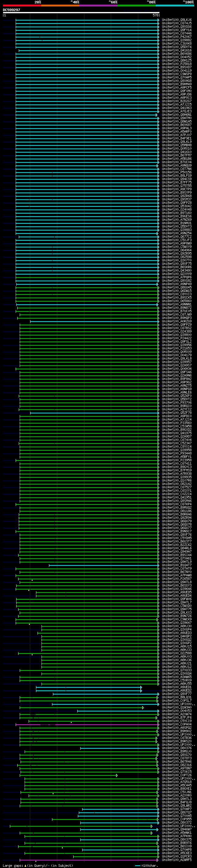
Task: Select the DC599297 query name
Action: point(11,10)
